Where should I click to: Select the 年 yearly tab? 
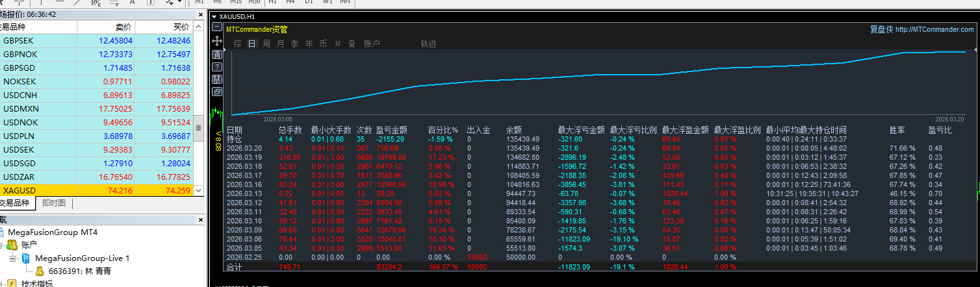[309, 44]
